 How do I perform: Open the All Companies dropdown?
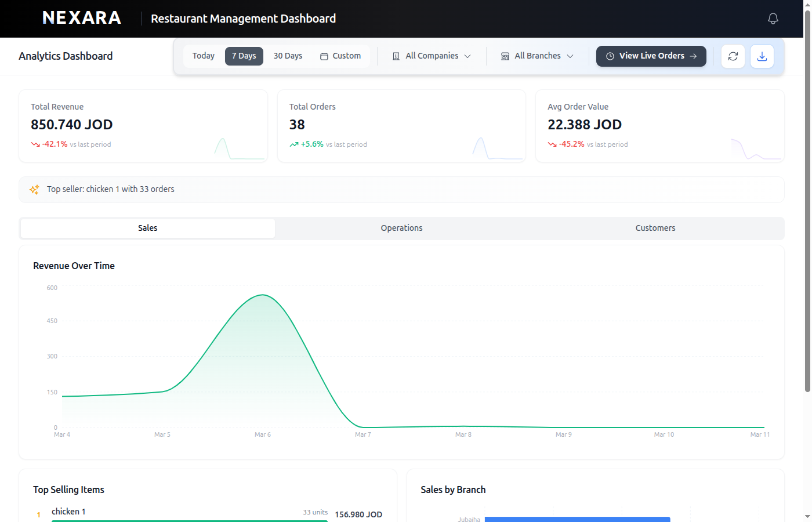[x=432, y=56]
